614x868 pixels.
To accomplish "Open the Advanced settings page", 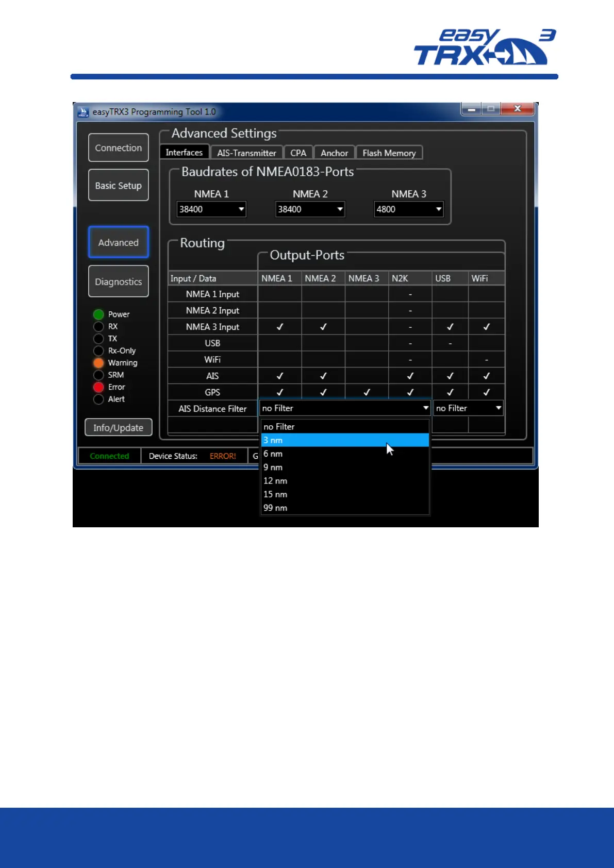I will [118, 242].
